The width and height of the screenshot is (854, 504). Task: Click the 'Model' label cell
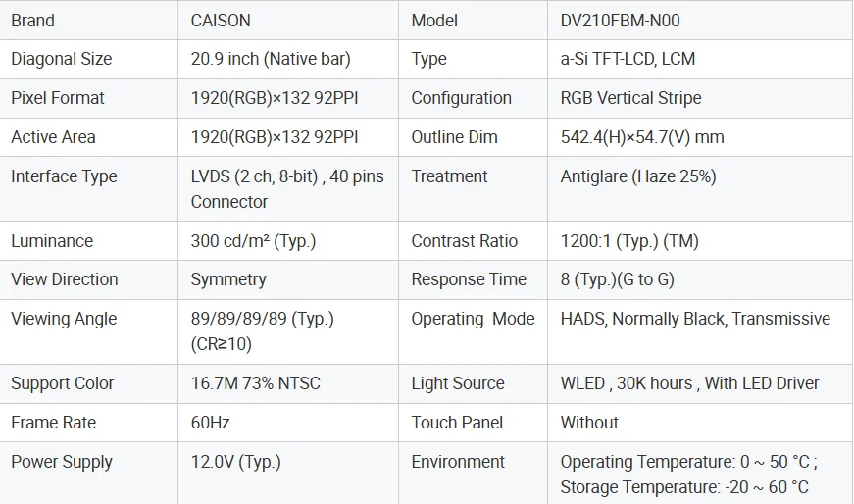(x=434, y=21)
